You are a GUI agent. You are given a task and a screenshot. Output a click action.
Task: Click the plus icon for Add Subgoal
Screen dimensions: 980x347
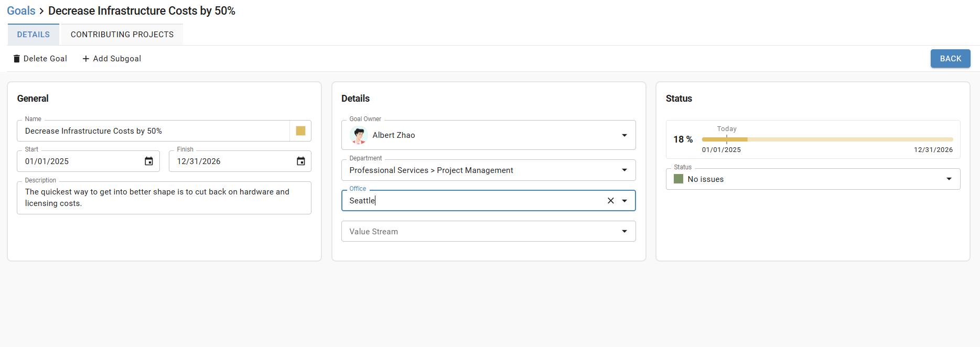pos(86,59)
